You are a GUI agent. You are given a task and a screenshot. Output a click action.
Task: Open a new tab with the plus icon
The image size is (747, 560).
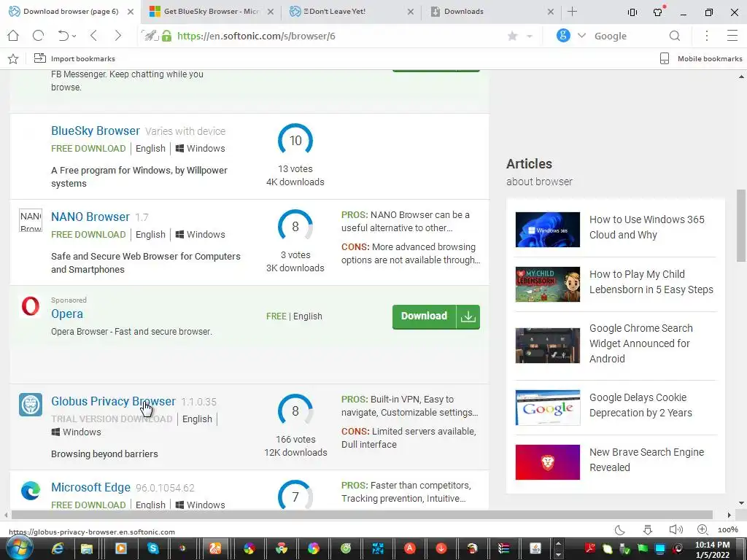tap(573, 12)
